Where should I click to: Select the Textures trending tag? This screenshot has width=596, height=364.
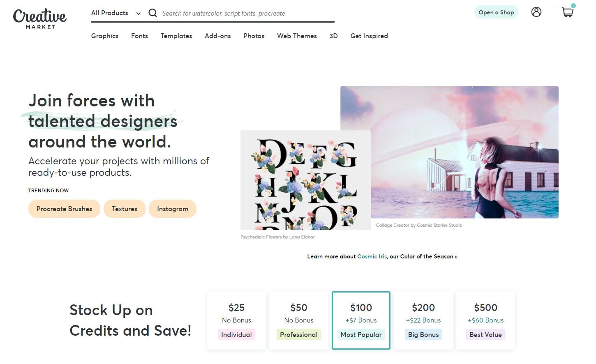click(124, 209)
